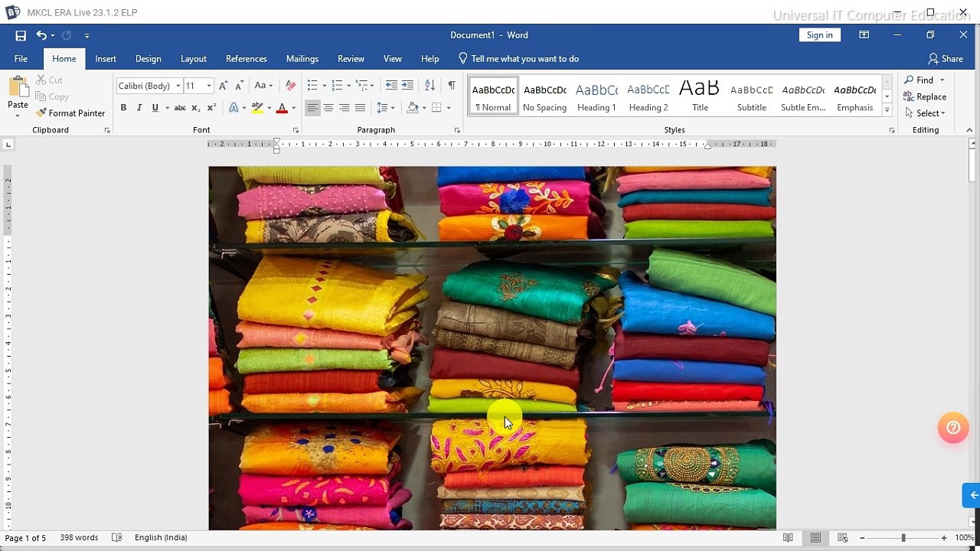Click the fabric shelves picture in document
Viewport: 980px width, 551px height.
pyautogui.click(x=492, y=348)
